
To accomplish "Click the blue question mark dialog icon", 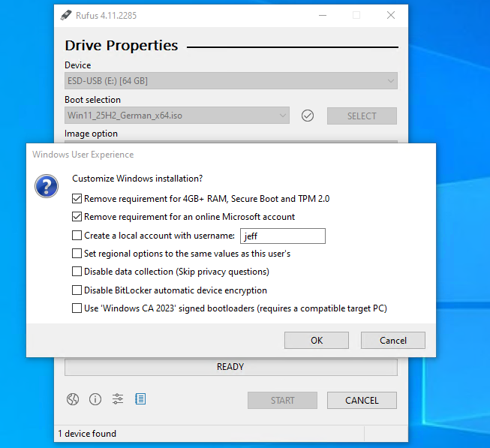I will pos(47,186).
